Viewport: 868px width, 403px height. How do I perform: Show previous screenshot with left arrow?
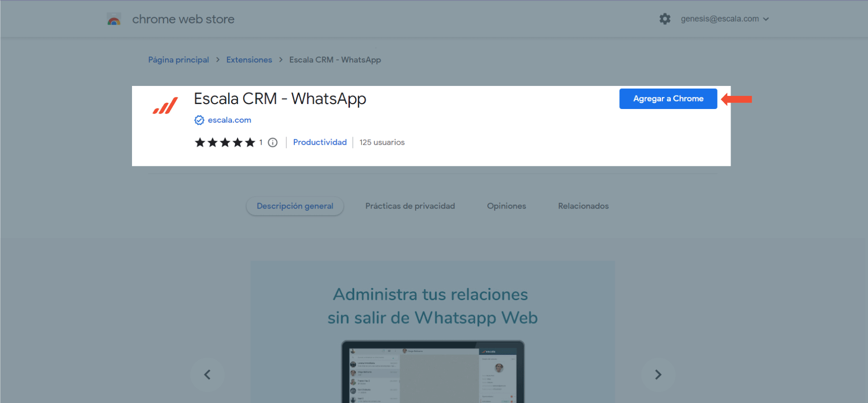(207, 375)
